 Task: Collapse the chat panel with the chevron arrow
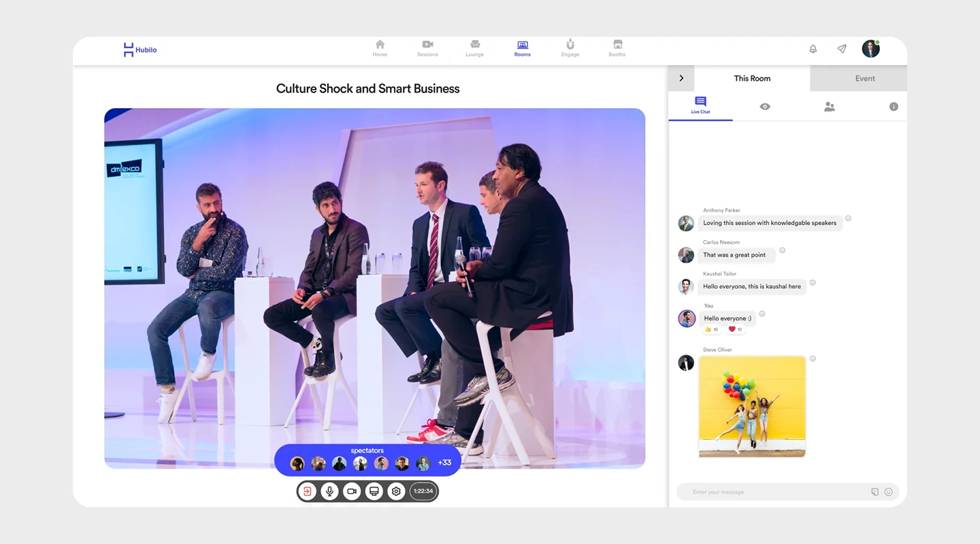681,78
